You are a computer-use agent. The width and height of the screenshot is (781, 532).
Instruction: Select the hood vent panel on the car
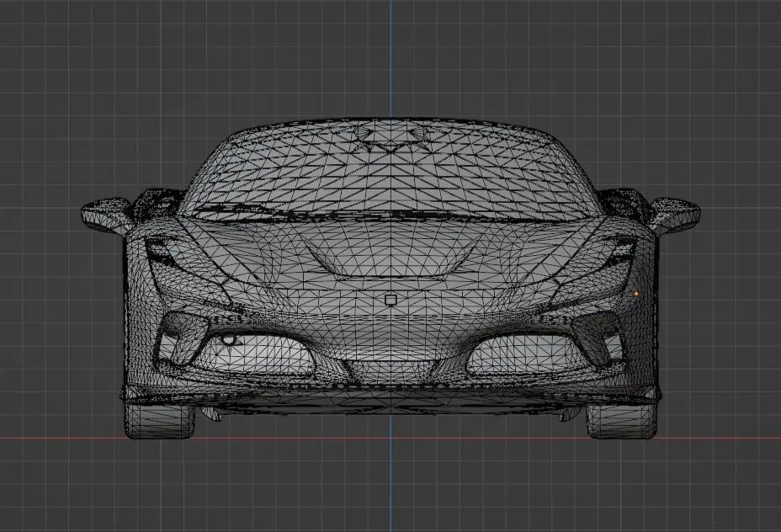tap(390, 252)
